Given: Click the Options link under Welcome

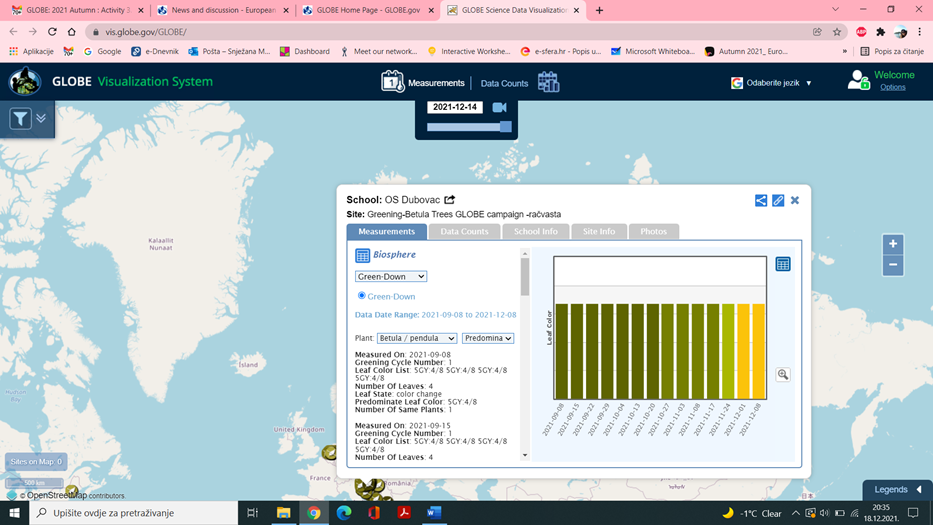Looking at the screenshot, I should point(893,87).
